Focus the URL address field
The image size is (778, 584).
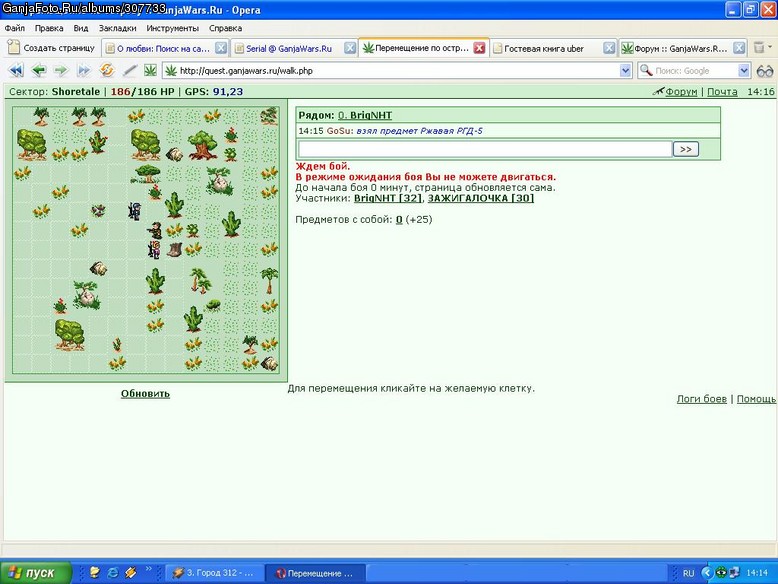tap(398, 70)
